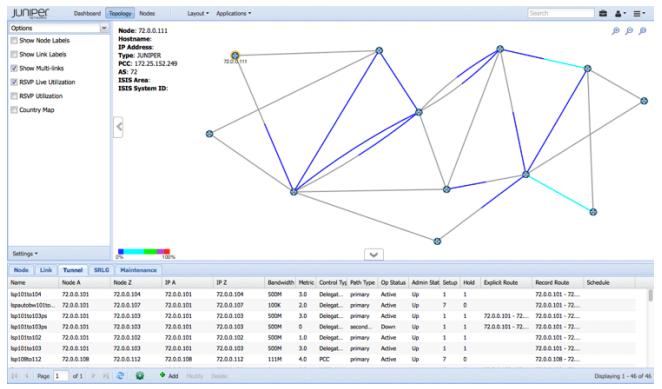Toggle Show Link Labels checkbox
This screenshot has height=389, width=662.
(x=14, y=54)
